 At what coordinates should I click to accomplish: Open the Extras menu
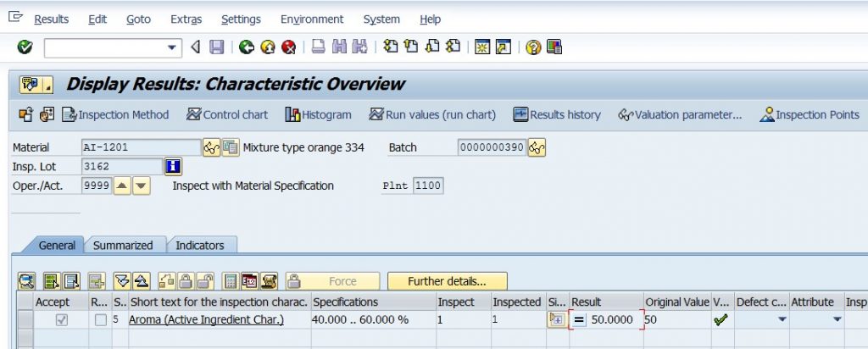(x=186, y=19)
